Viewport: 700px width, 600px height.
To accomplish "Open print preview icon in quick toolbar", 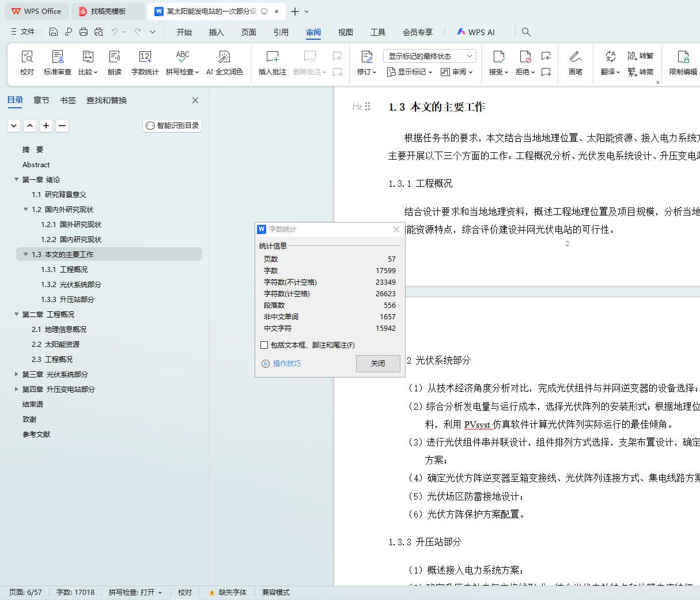I will click(99, 32).
